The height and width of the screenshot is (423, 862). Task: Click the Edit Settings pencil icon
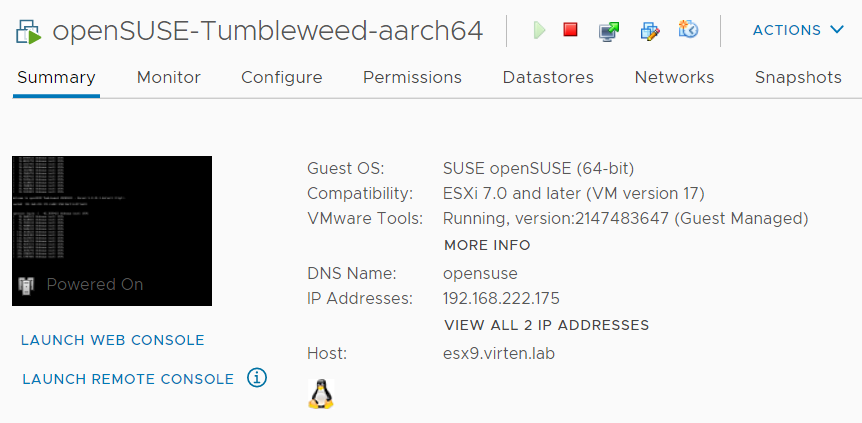[650, 31]
